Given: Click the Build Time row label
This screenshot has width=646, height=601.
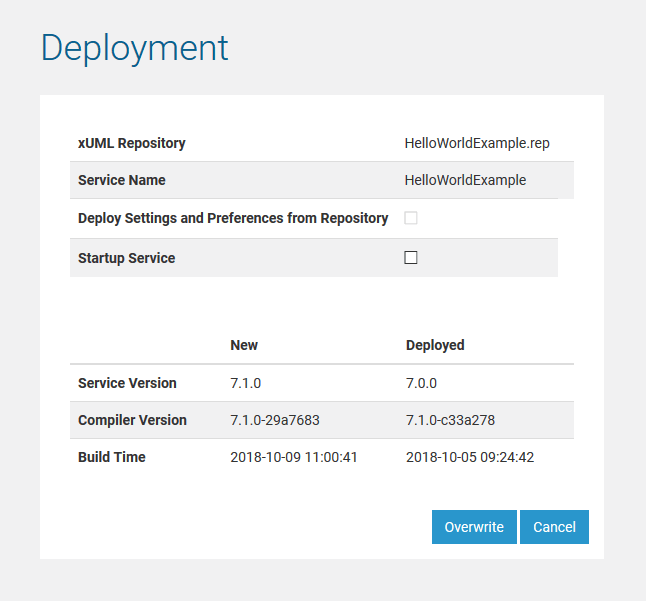Looking at the screenshot, I should (112, 457).
